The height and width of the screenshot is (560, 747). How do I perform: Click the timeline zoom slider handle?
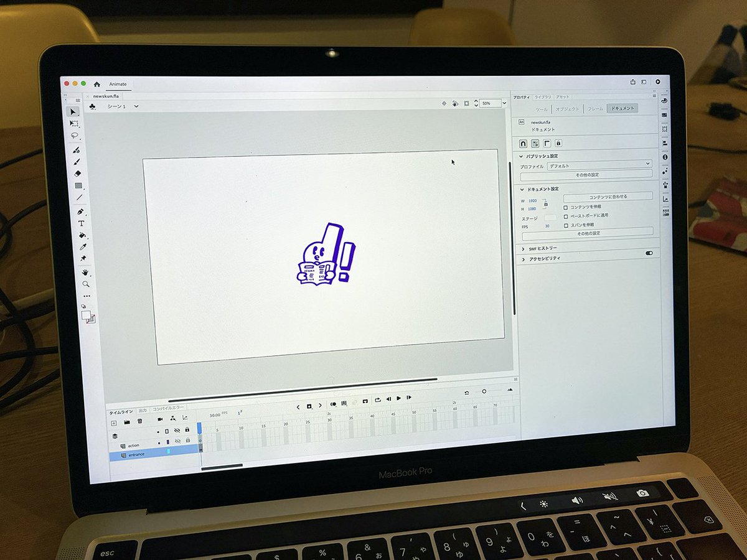coord(484,391)
